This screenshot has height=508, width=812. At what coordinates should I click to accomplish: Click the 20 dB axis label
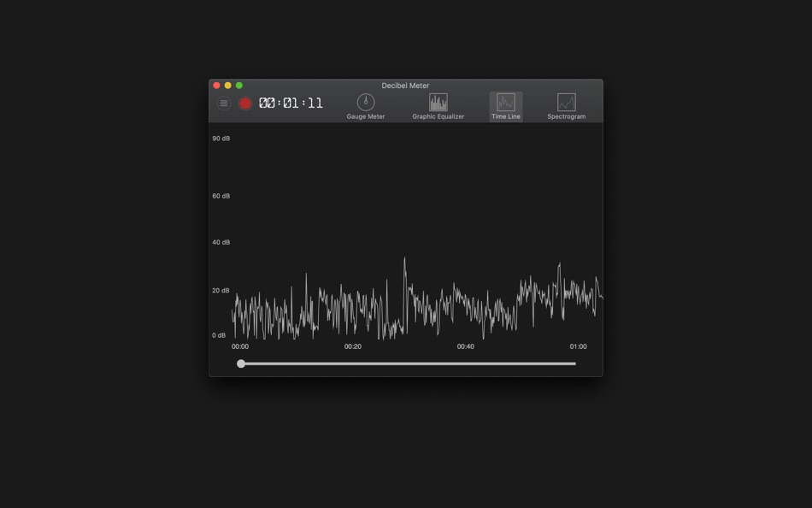pyautogui.click(x=221, y=290)
